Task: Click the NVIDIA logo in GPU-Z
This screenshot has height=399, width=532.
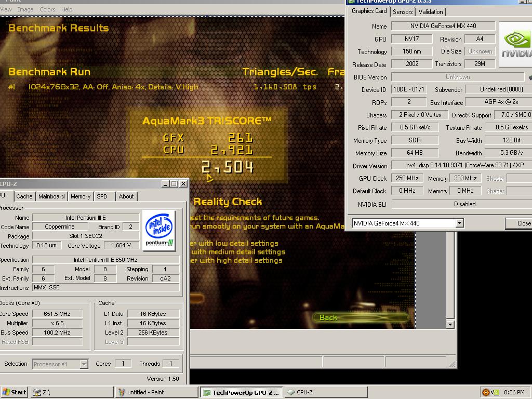Action: 515,45
